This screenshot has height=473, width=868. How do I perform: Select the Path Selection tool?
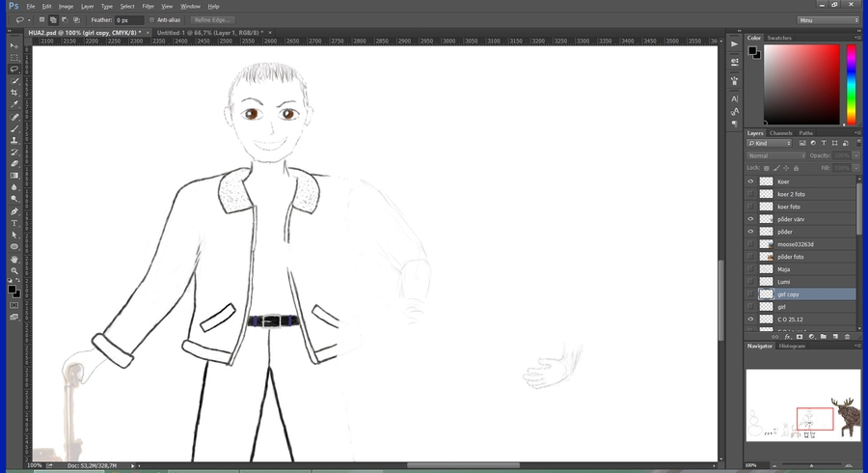point(14,235)
